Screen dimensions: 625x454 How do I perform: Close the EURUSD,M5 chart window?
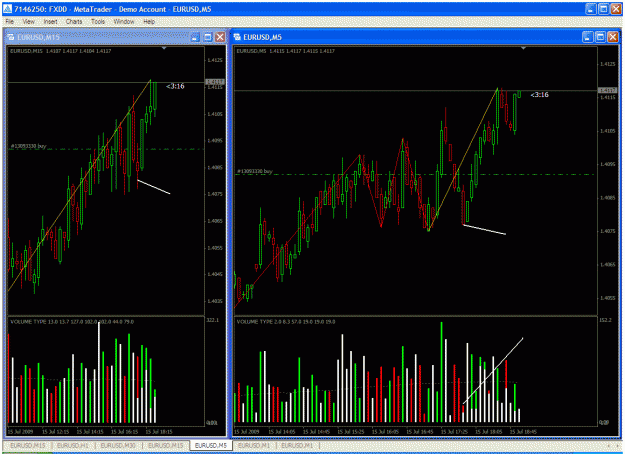pos(613,37)
